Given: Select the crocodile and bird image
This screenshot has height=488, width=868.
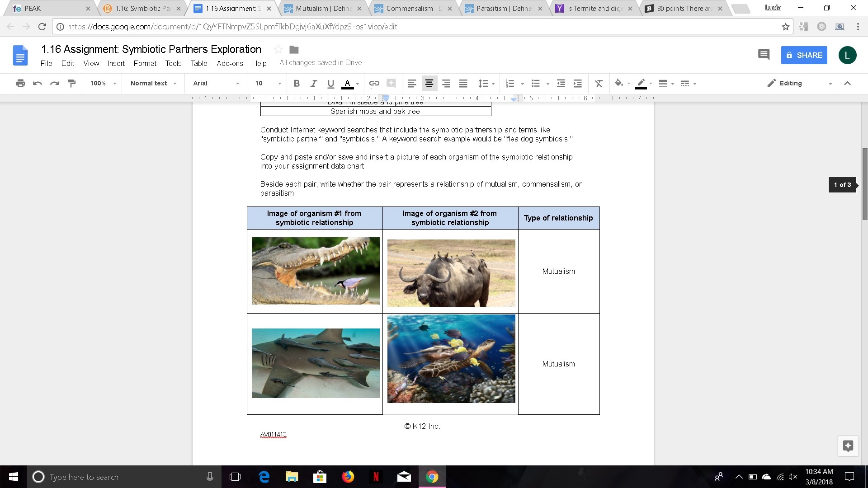Looking at the screenshot, I should (x=316, y=271).
